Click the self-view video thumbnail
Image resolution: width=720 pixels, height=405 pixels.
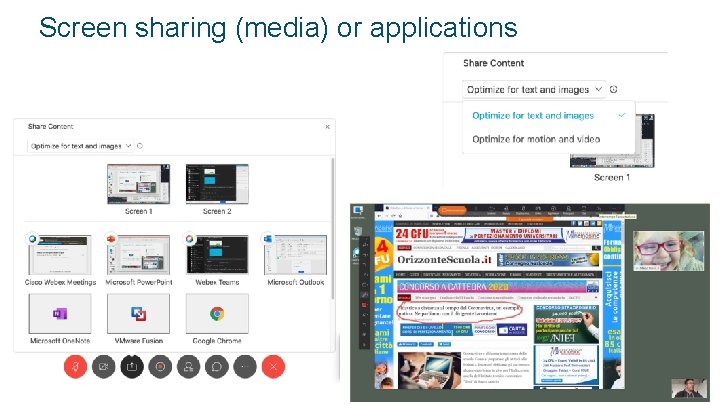coord(688,388)
